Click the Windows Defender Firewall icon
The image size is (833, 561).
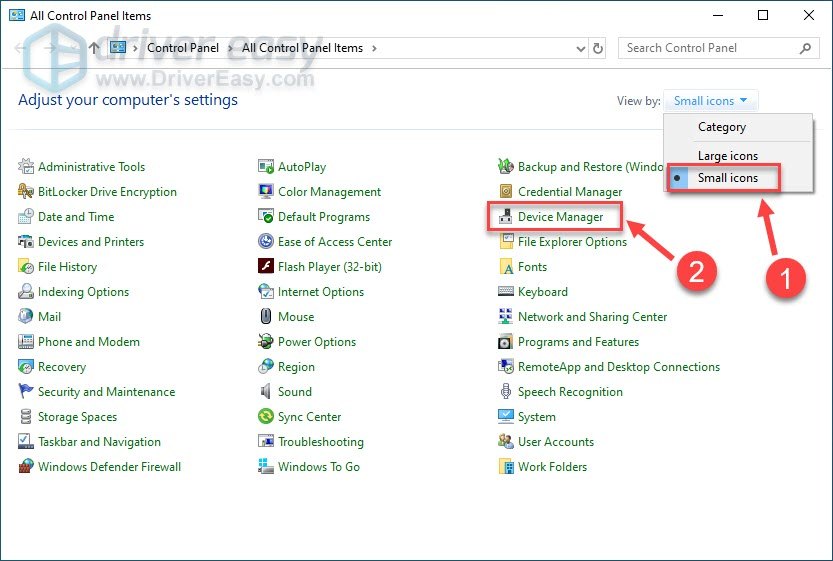pos(26,466)
